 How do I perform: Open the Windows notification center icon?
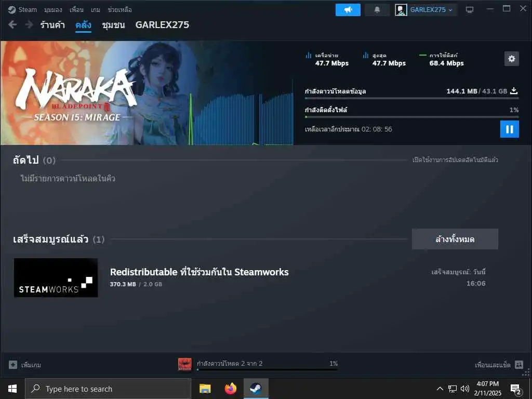(516, 390)
